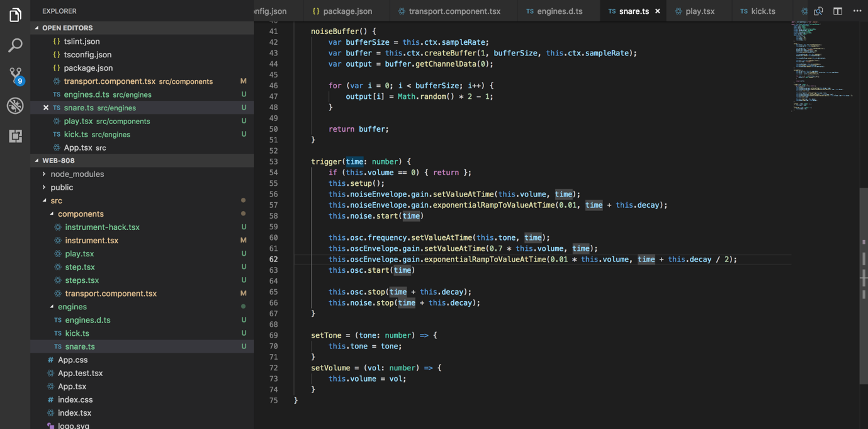Open the Search view icon

tap(15, 45)
